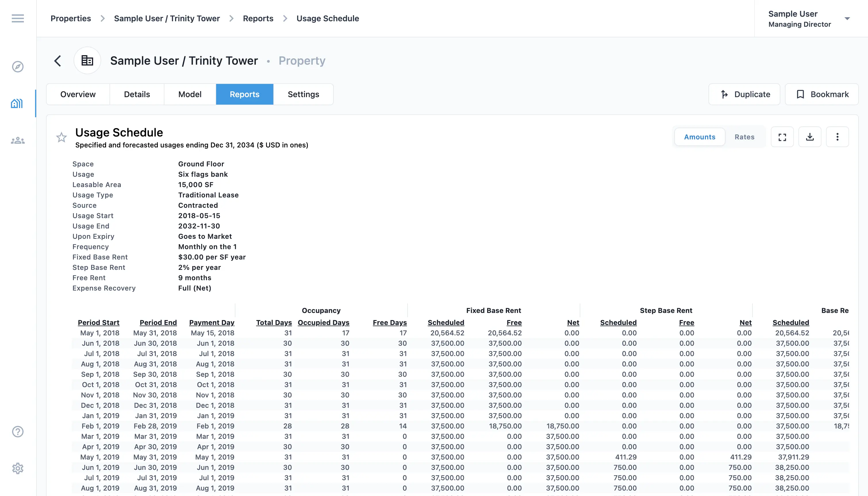Switch to the Model tab
This screenshot has height=496, width=868.
pyautogui.click(x=190, y=94)
